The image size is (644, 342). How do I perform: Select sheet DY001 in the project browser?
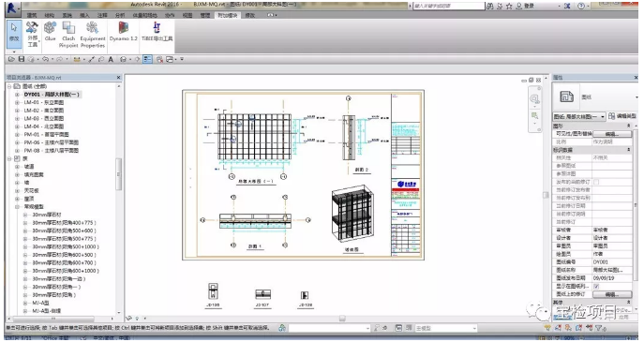point(52,95)
